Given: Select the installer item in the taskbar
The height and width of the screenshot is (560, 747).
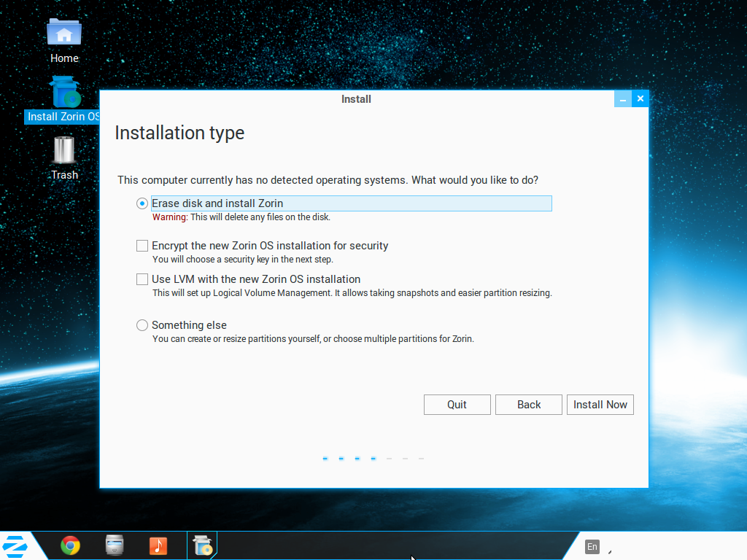Looking at the screenshot, I should 203,545.
